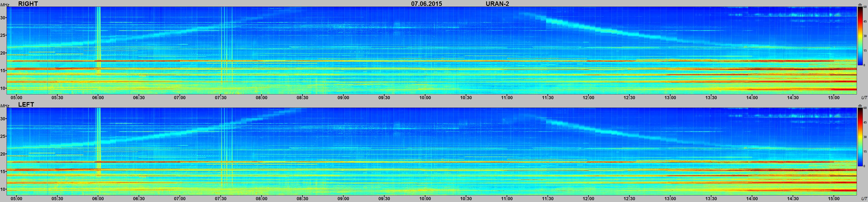Click the db label above LEFT color bar
Viewport: 868px width, 202px height.
tap(860, 106)
